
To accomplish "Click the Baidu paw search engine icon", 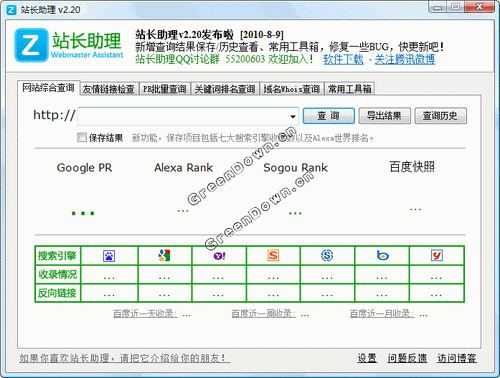I will (109, 256).
